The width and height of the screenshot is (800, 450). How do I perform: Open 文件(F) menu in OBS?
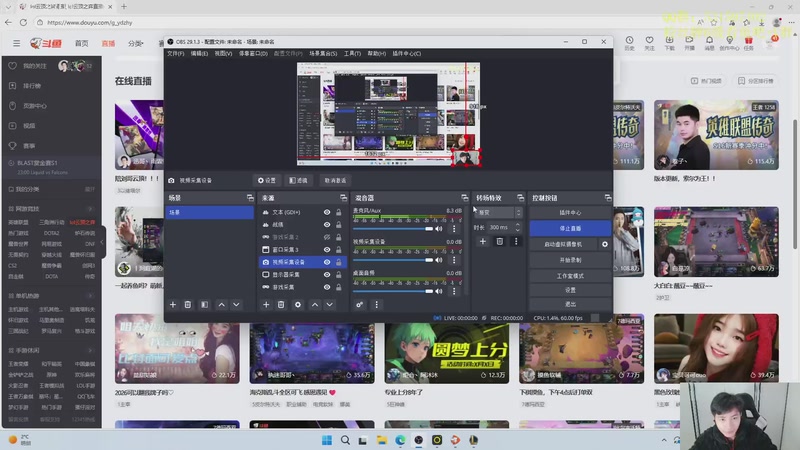pyautogui.click(x=176, y=54)
